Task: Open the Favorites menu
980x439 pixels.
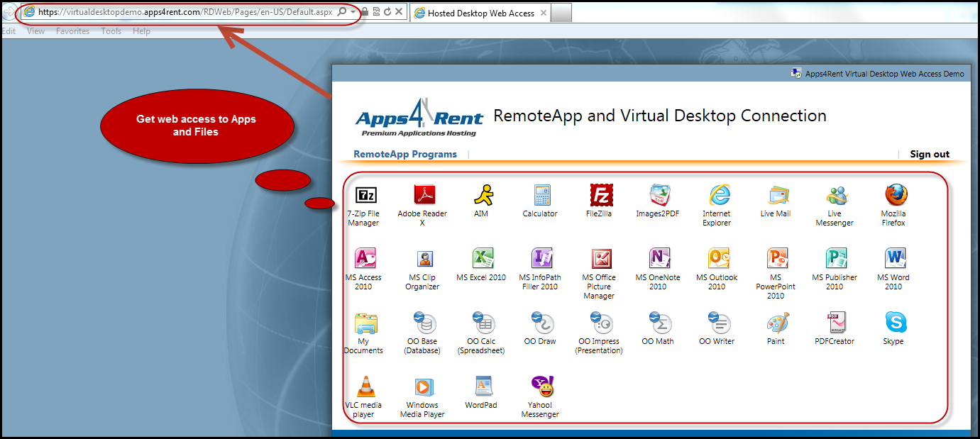Action: tap(73, 31)
